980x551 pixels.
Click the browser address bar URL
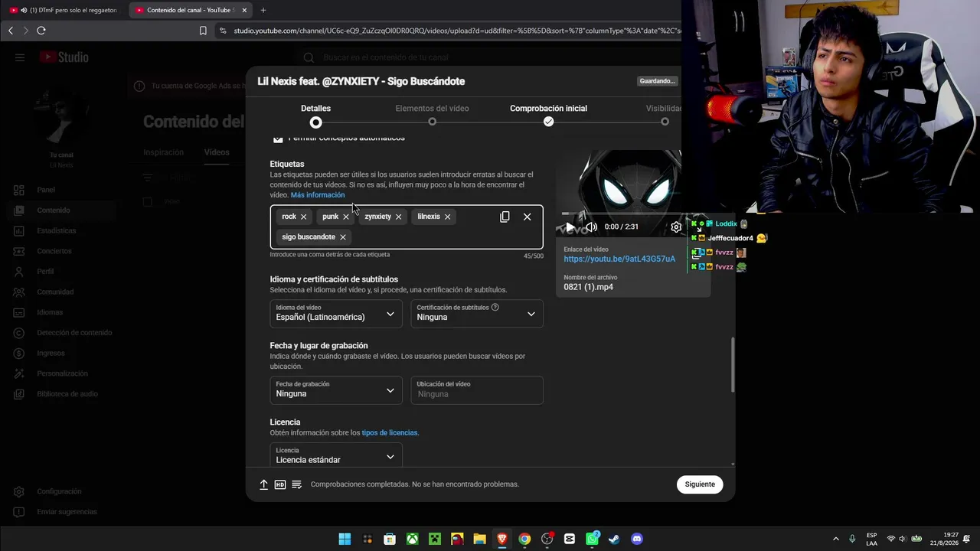click(x=456, y=31)
